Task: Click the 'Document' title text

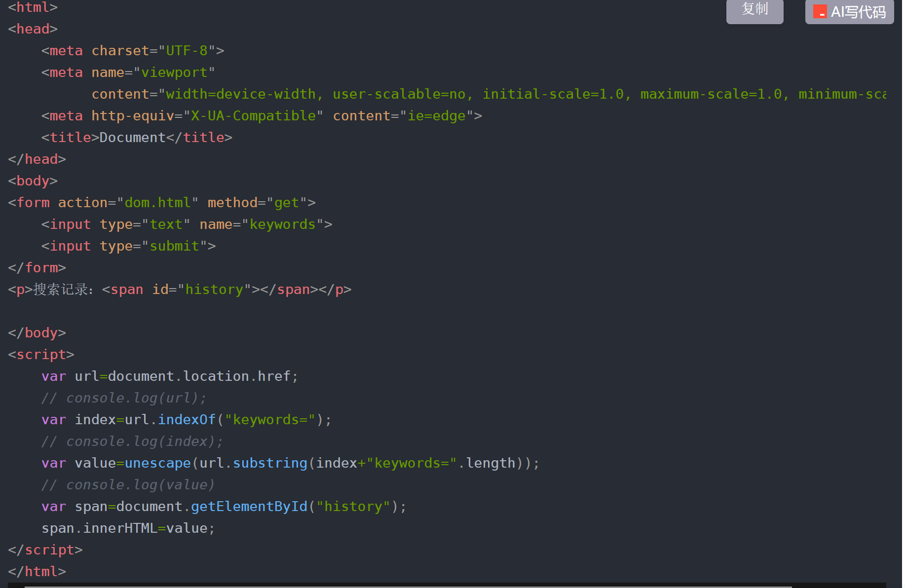Action: [132, 138]
